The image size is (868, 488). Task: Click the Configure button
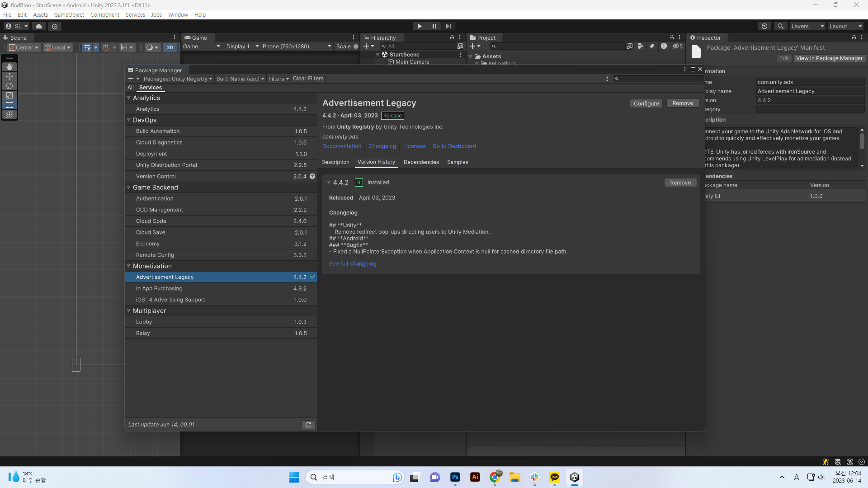[646, 103]
